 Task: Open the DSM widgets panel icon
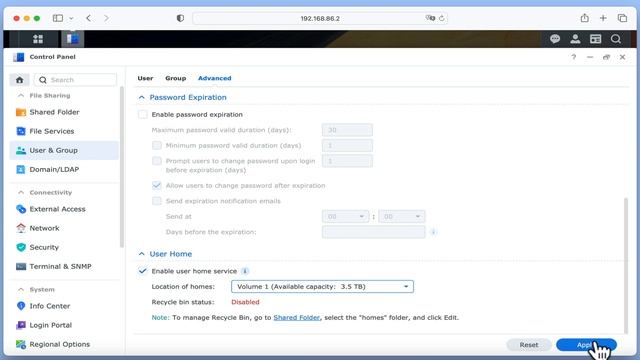(596, 39)
